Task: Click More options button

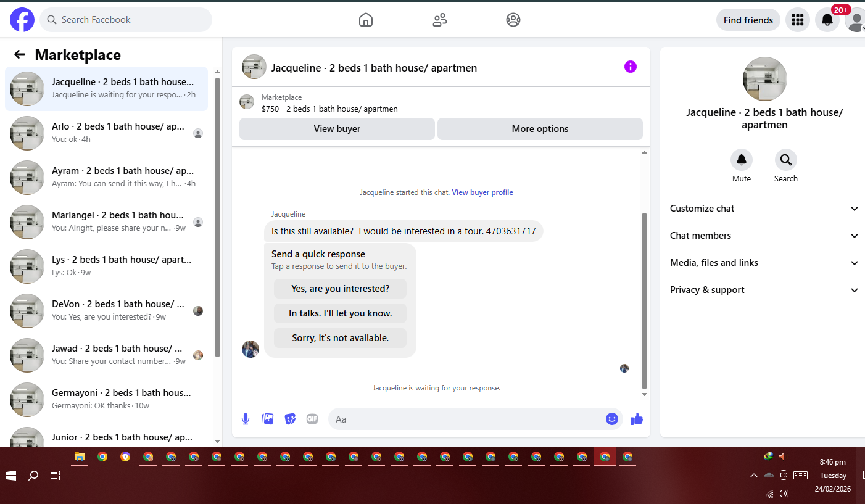Action: pyautogui.click(x=540, y=129)
